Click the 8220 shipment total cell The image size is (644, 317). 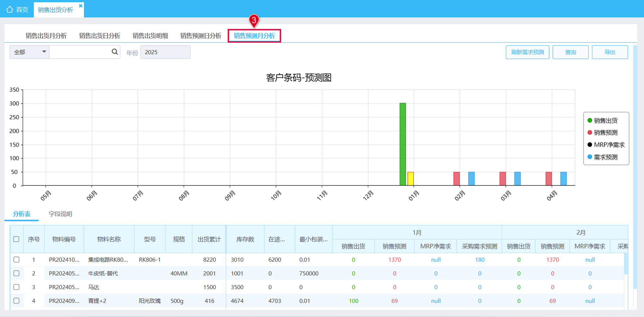pos(209,260)
